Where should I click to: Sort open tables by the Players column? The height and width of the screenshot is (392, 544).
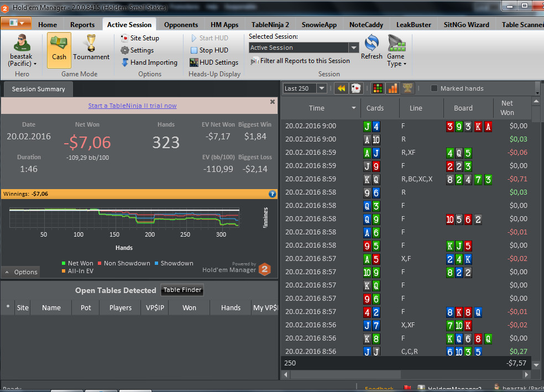click(x=121, y=308)
